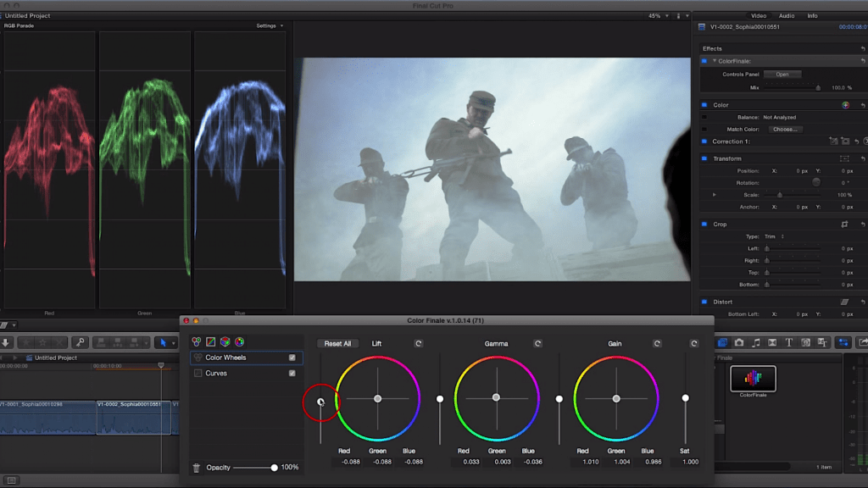868x488 pixels.
Task: Disable the Color Wheels layer checkbox
Action: pyautogui.click(x=292, y=358)
